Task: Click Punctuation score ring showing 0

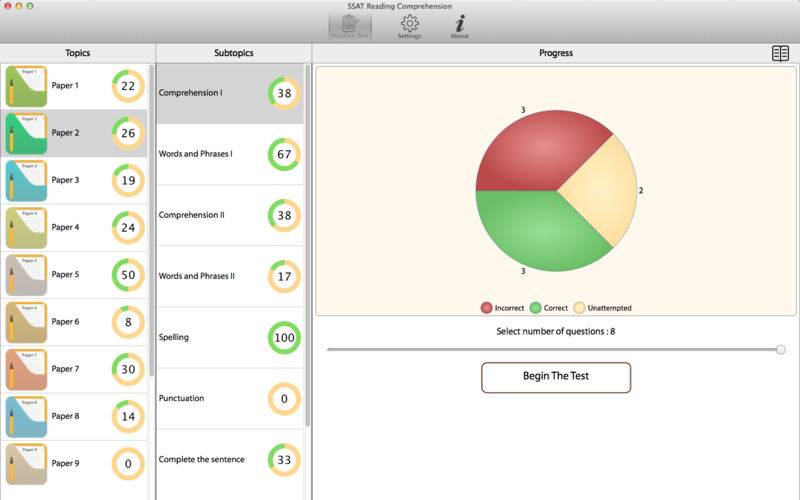Action: pyautogui.click(x=284, y=399)
